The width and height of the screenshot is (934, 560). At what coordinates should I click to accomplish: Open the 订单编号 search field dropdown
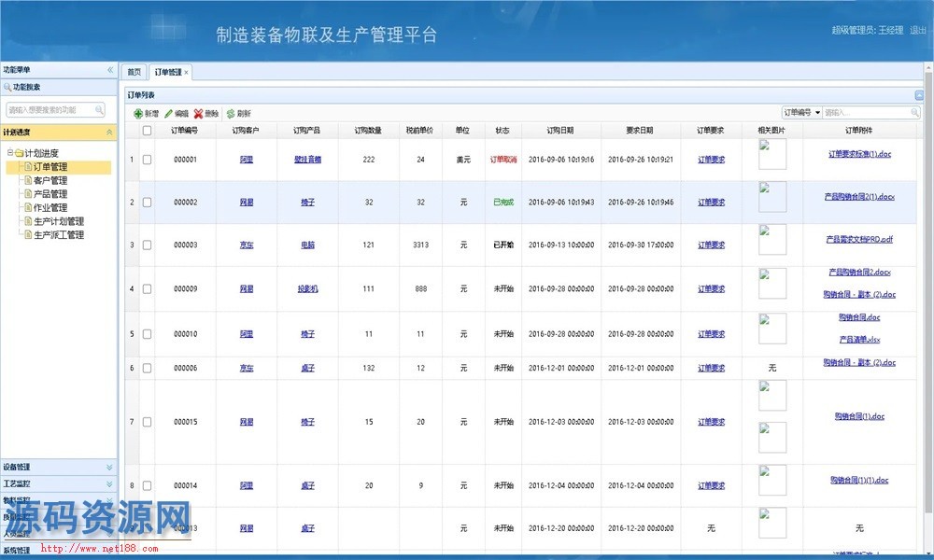point(818,113)
